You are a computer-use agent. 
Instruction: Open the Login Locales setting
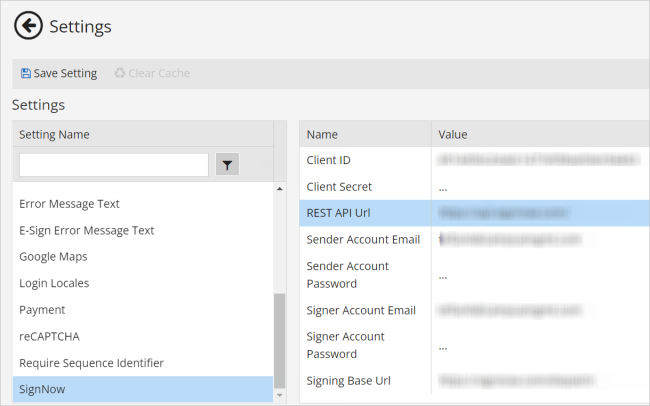tap(59, 283)
